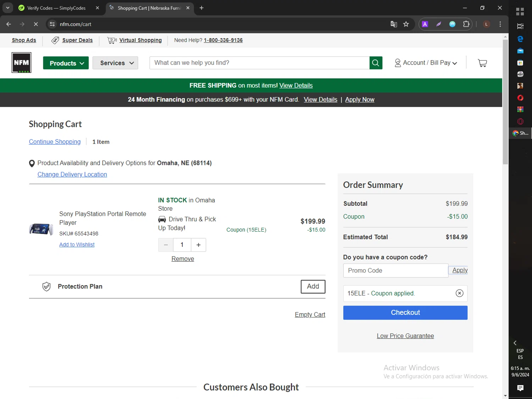Open the Mail app from taskbar

tap(520, 51)
